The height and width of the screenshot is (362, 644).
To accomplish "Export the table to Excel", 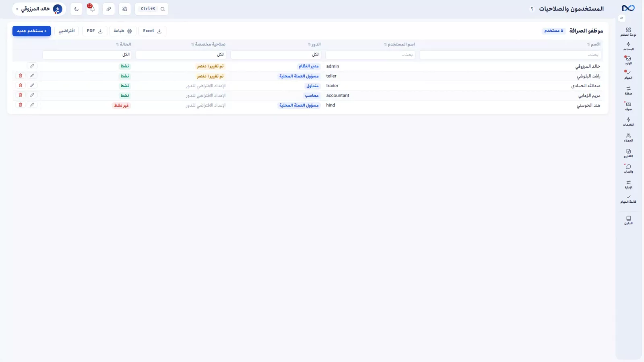I will 152,31.
